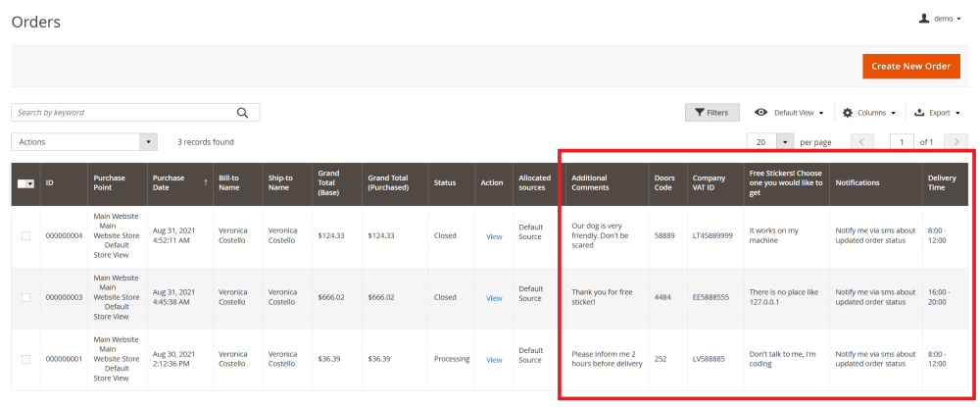Sort by Ship-to Name column header

[x=287, y=183]
